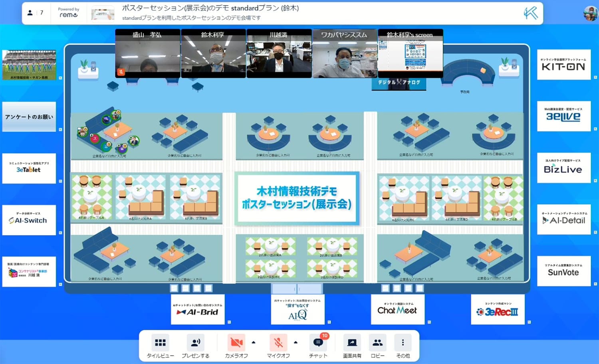This screenshot has height=364, width=599.
Task: Click magnifier icon beside BizLive banner
Action: click(x=595, y=181)
